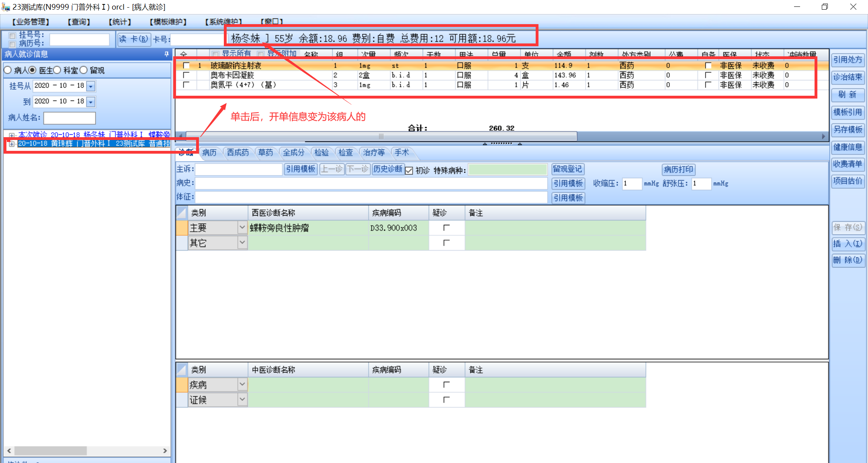Open the 主要 diagnosis category dropdown

coord(242,228)
